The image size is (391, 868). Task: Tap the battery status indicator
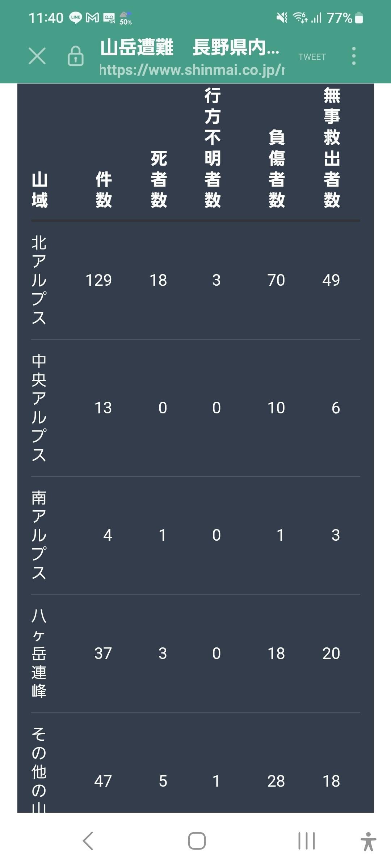(x=359, y=18)
